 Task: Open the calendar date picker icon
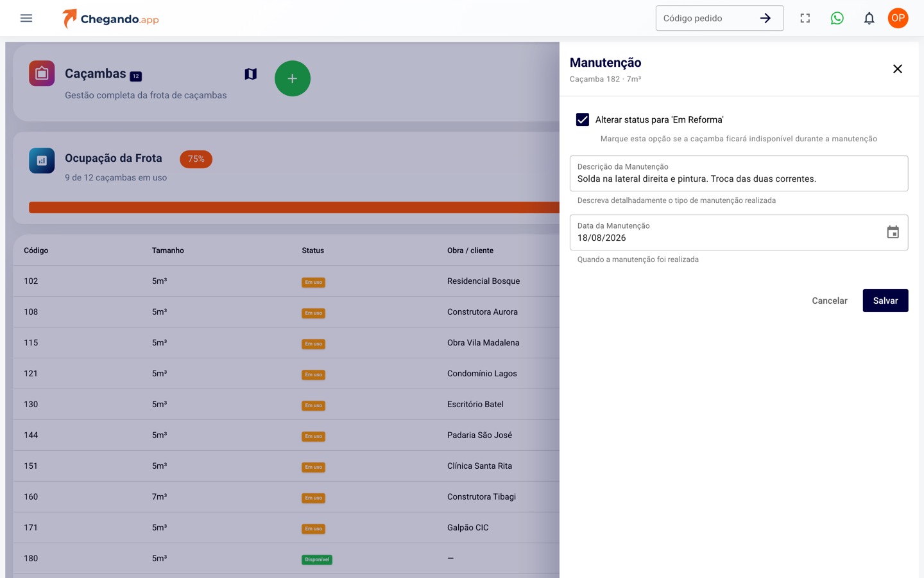click(893, 232)
